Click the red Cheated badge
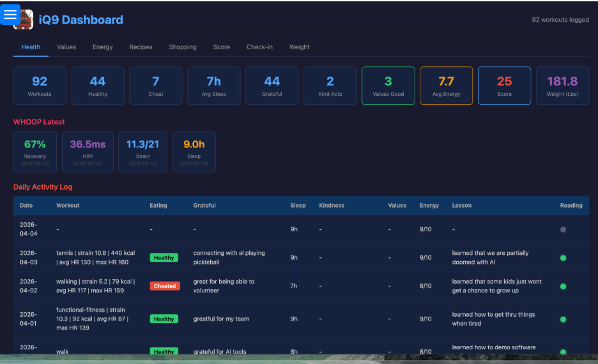 (x=164, y=286)
